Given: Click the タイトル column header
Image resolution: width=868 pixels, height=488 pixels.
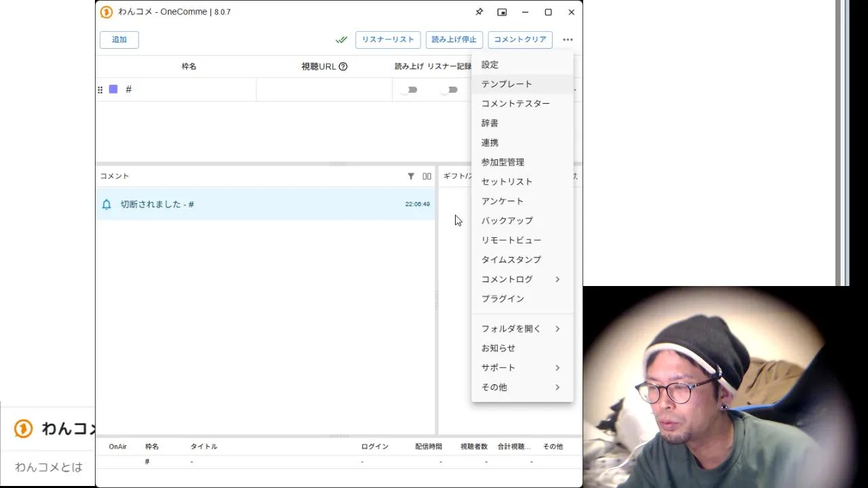Looking at the screenshot, I should pyautogui.click(x=203, y=447).
